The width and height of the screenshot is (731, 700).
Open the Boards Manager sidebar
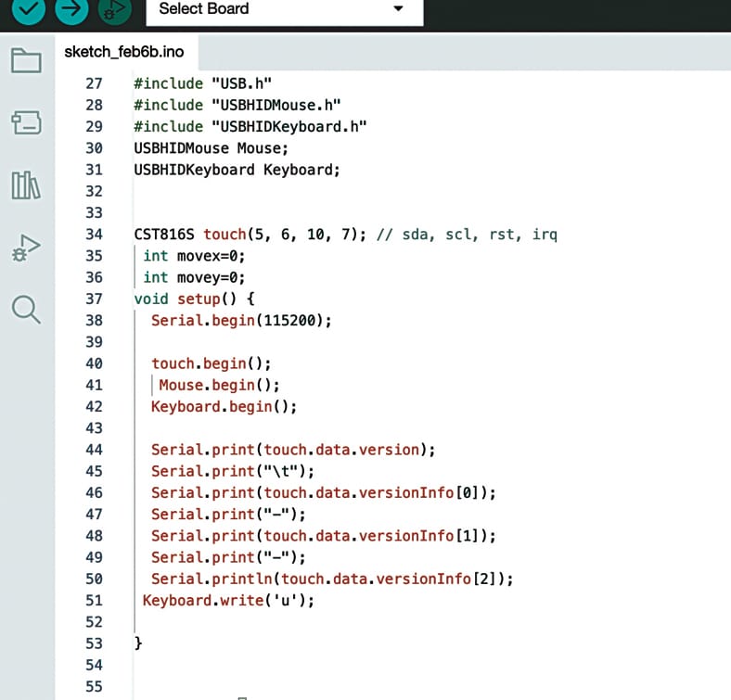(x=26, y=122)
